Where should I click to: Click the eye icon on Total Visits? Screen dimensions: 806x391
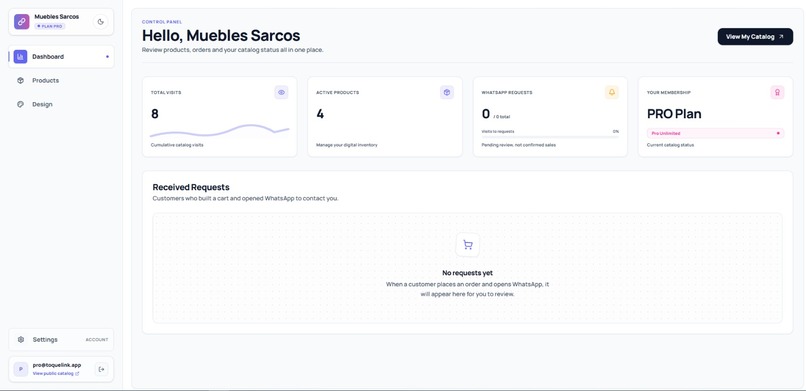pyautogui.click(x=281, y=92)
